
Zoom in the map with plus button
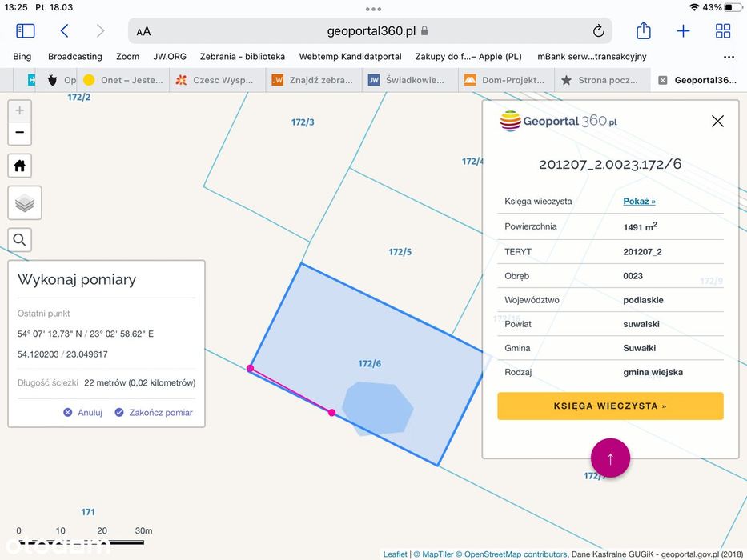pyautogui.click(x=19, y=110)
